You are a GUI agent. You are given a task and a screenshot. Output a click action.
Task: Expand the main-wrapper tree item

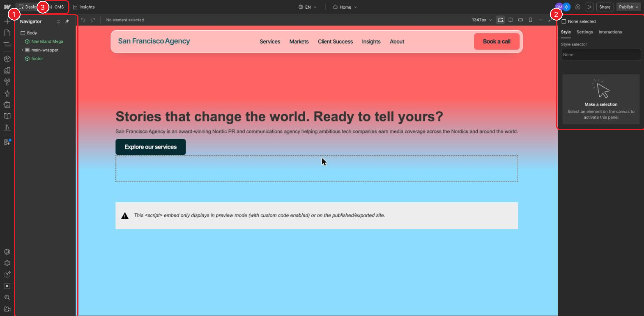[22, 50]
